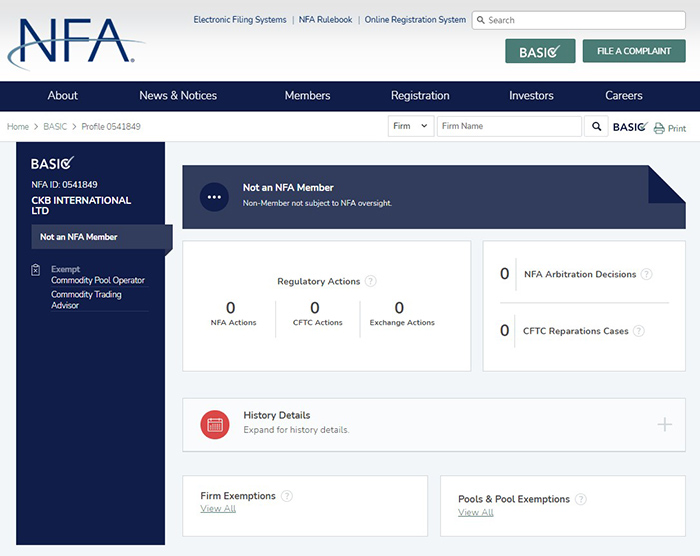Viewport: 700px width, 556px height.
Task: Click the help icon next to Firm Exemptions
Action: pos(287,496)
